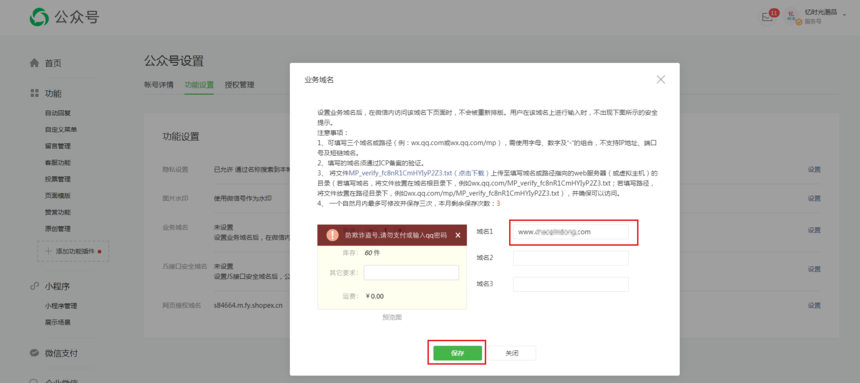Click the 公众号 logo icon
The height and width of the screenshot is (383, 860).
click(39, 17)
